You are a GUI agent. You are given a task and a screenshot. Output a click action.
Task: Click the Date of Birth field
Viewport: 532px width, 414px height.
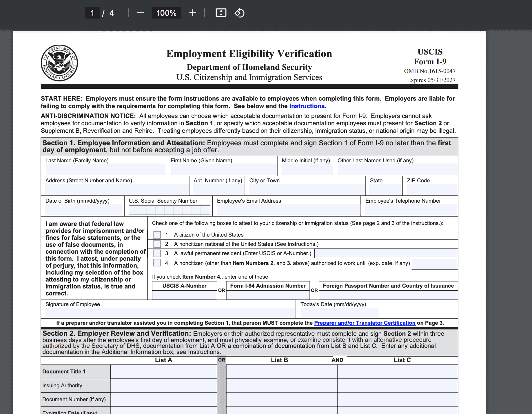point(83,210)
